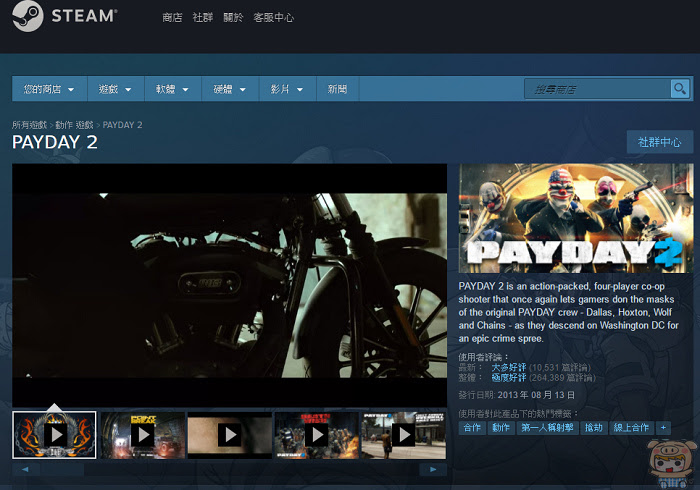Expand the 硬體 dropdown menu
Viewport: 700px width, 490px height.
230,89
